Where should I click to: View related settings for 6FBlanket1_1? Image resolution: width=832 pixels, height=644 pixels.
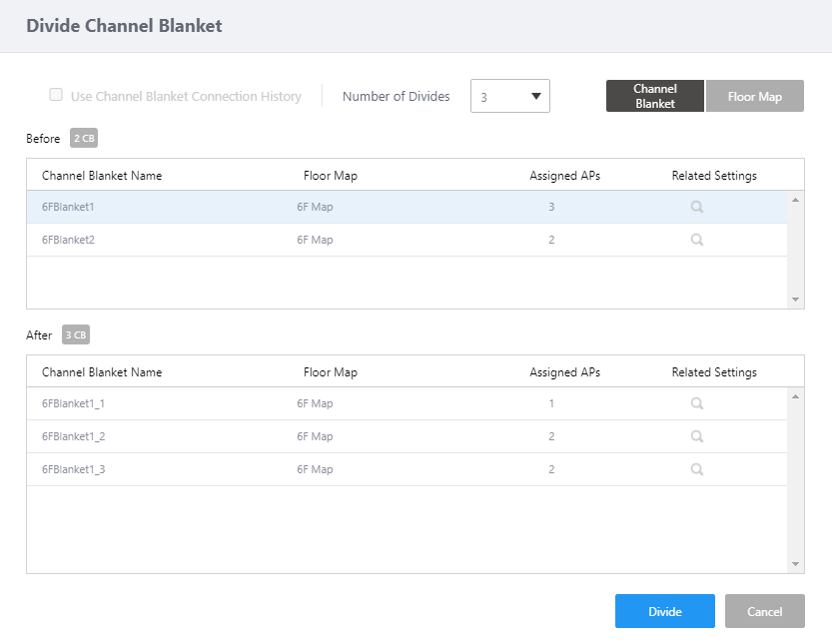[x=697, y=404]
